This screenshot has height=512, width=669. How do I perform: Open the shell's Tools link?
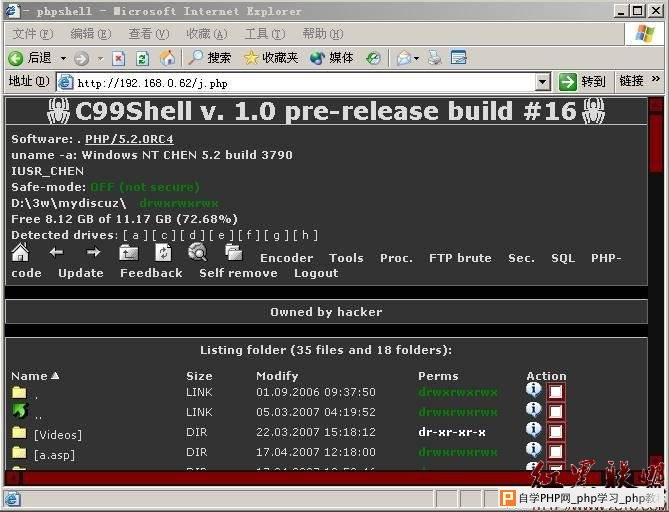[346, 258]
